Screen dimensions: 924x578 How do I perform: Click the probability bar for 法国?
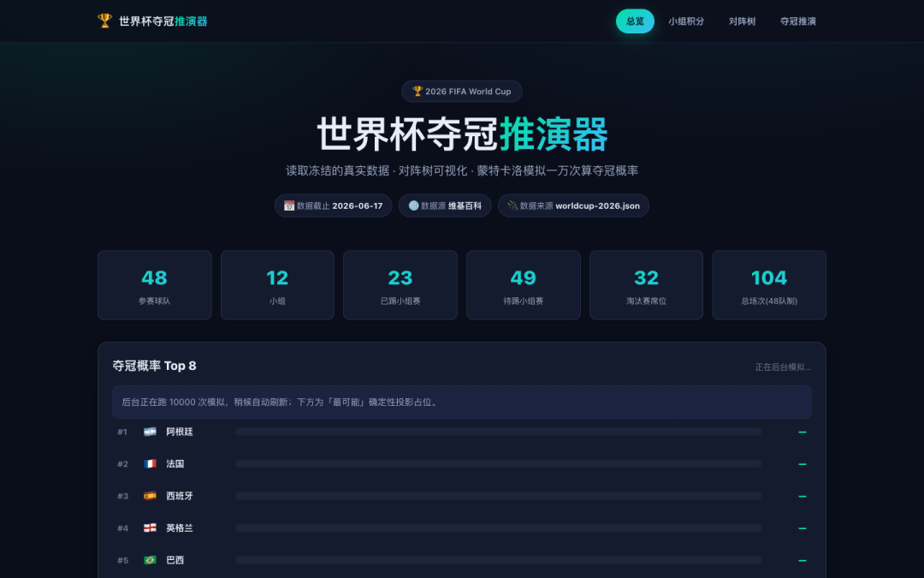tap(499, 463)
